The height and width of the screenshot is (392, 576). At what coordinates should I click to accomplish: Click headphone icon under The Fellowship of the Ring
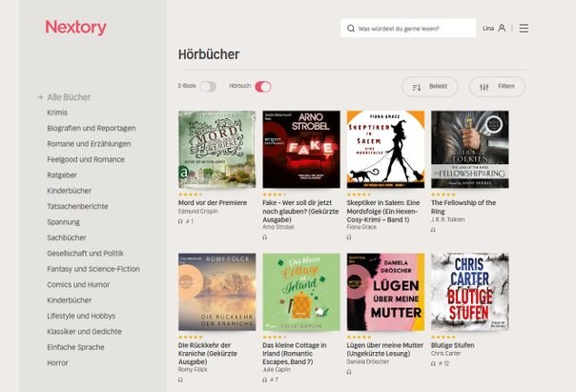pos(434,230)
